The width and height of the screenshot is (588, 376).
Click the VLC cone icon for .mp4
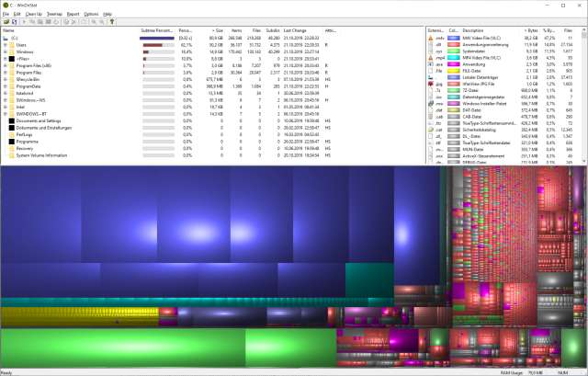pos(431,57)
